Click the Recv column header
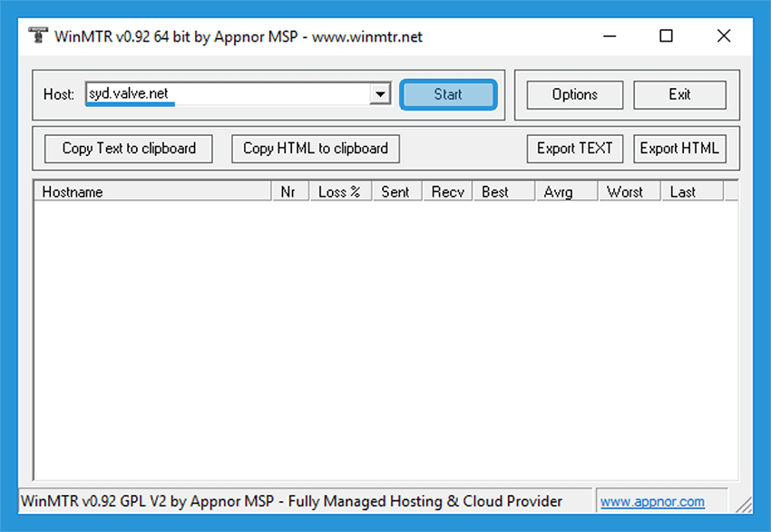The width and height of the screenshot is (771, 532). pyautogui.click(x=448, y=191)
